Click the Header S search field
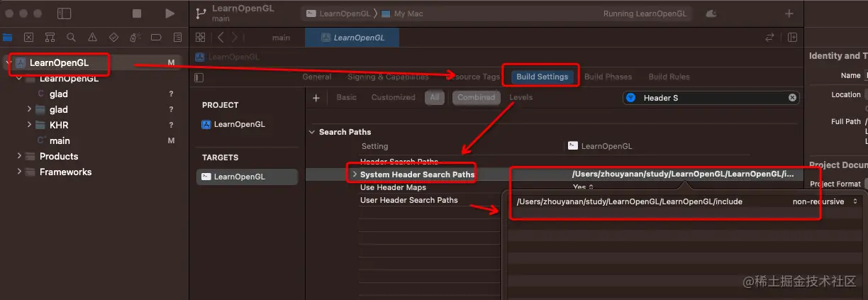 (x=711, y=98)
